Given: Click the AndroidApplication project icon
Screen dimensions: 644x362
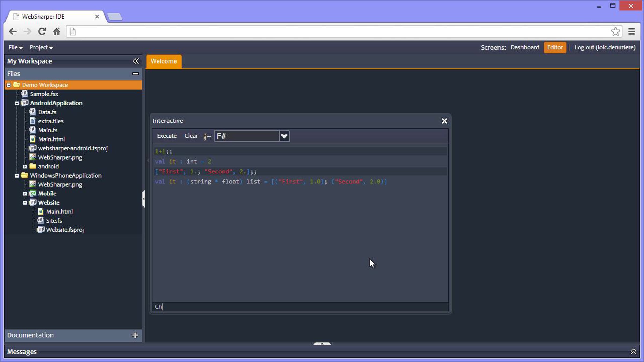Looking at the screenshot, I should 25,103.
